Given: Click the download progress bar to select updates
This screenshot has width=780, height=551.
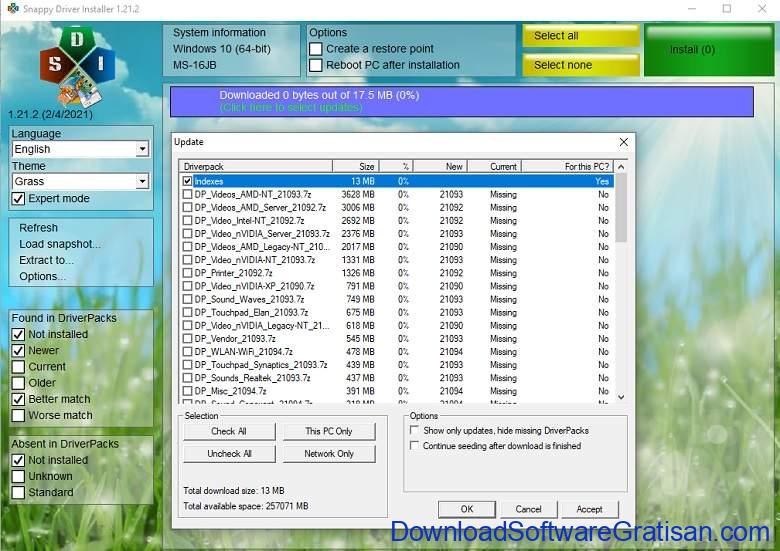Looking at the screenshot, I should click(x=462, y=101).
